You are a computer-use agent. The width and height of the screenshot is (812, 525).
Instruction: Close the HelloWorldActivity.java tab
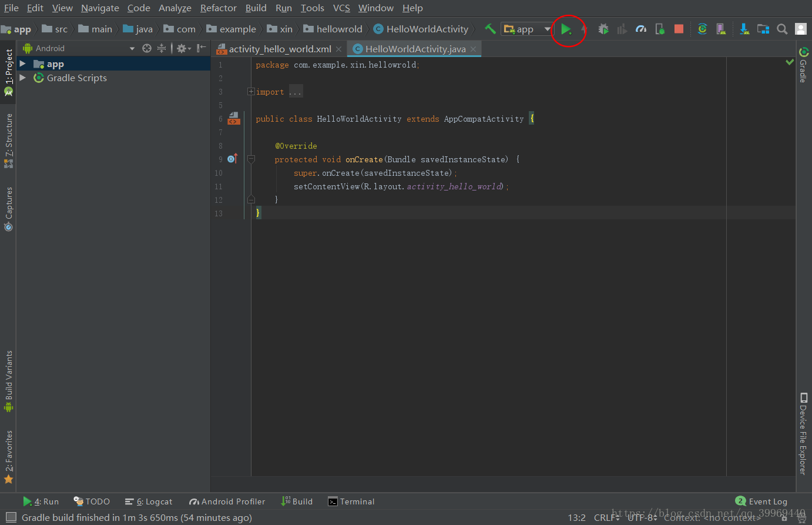[x=473, y=49]
